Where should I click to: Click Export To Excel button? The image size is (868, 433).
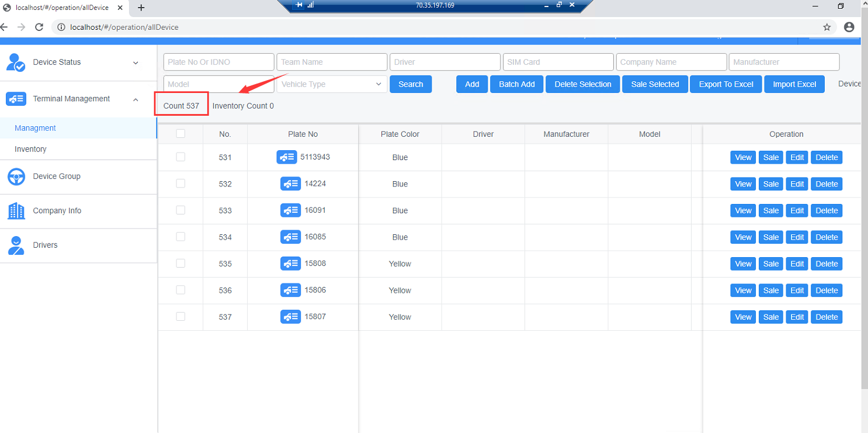tap(726, 84)
